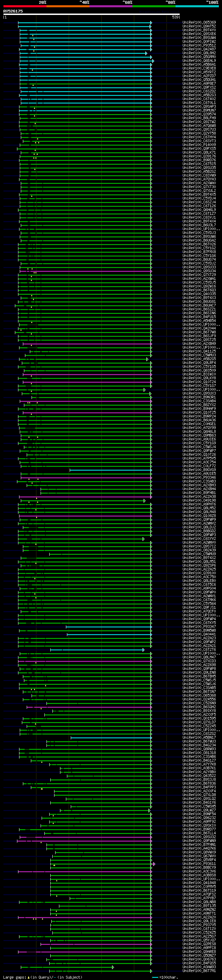The width and height of the screenshot is (222, 980).
Task: Select hit UniRef100_A2PZD7
Action: pos(199,76)
